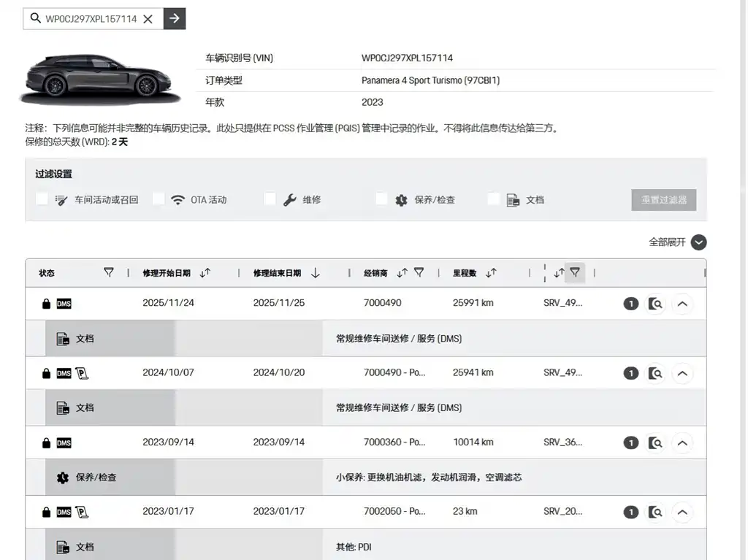This screenshot has width=748, height=560.
Task: Select the 2024/10/20 repair end date
Action: coord(278,372)
